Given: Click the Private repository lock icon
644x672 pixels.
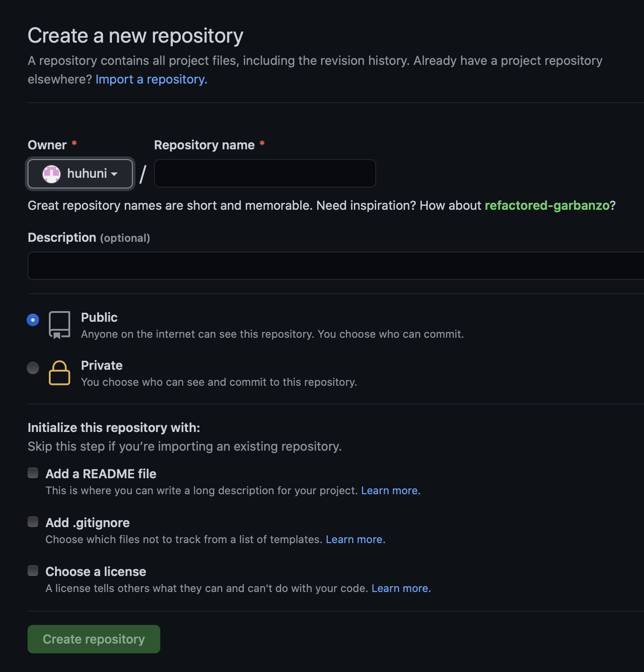Looking at the screenshot, I should [59, 373].
